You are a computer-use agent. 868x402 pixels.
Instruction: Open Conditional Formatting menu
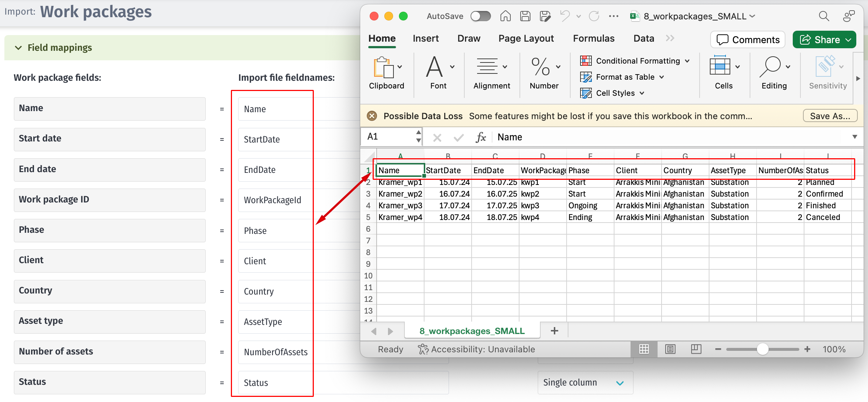(x=635, y=61)
